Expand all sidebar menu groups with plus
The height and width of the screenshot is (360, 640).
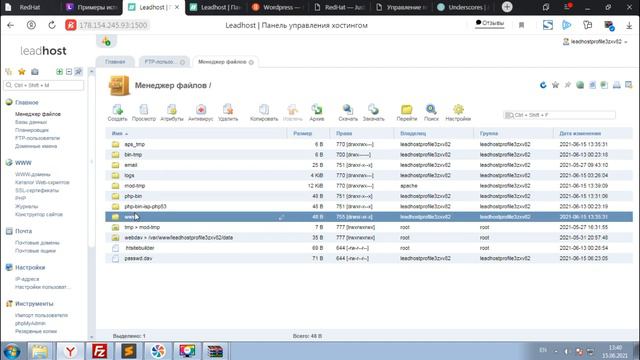[59, 72]
